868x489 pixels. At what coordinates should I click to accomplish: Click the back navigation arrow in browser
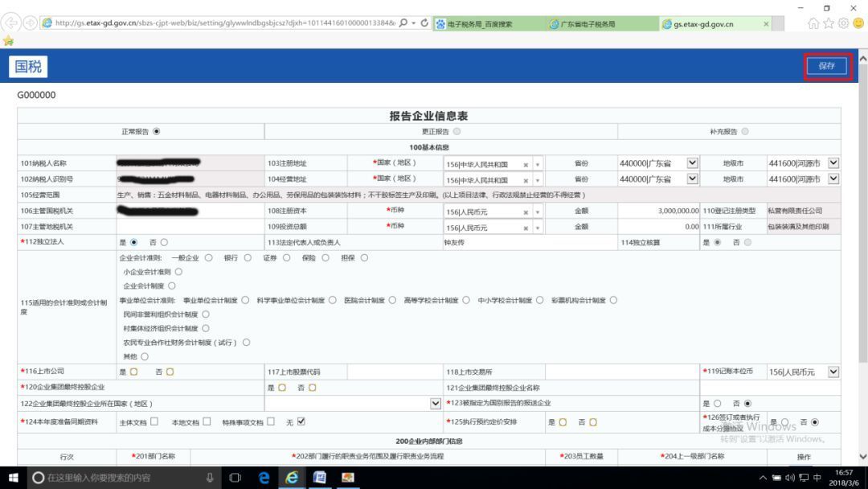point(11,23)
